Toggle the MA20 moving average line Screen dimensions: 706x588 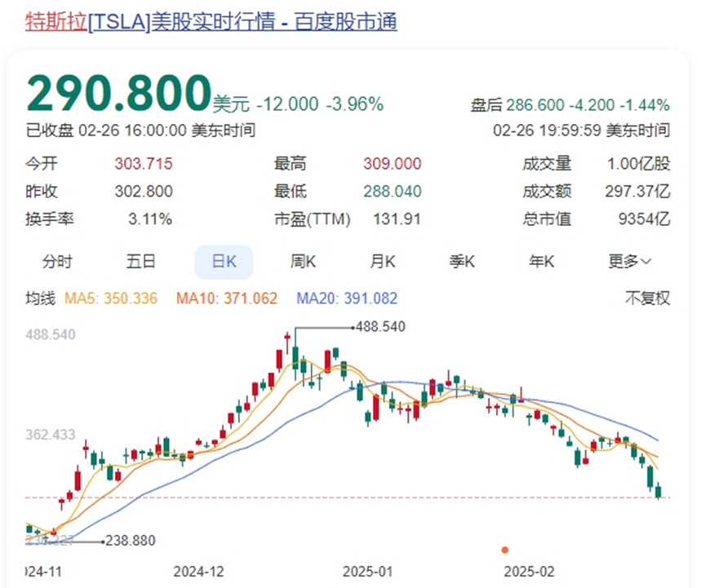[346, 298]
